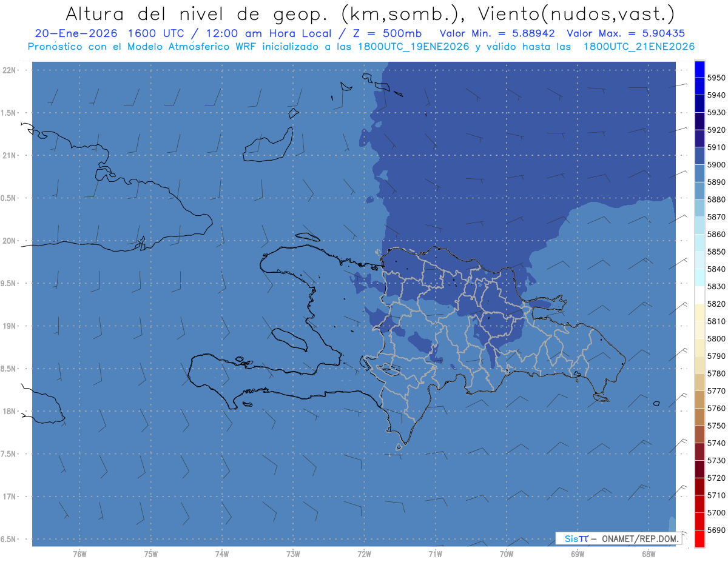728x562 pixels.
Task: Select the '1800UTC_21ENE2026' valid-until time text
Action: click(x=638, y=46)
